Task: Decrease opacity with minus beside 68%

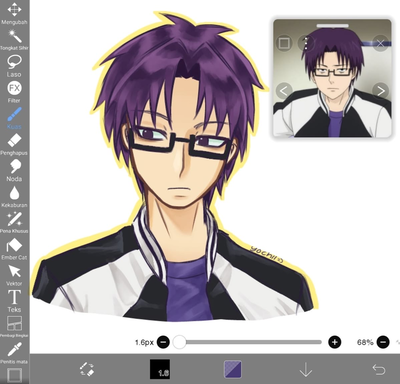Action: click(x=383, y=342)
